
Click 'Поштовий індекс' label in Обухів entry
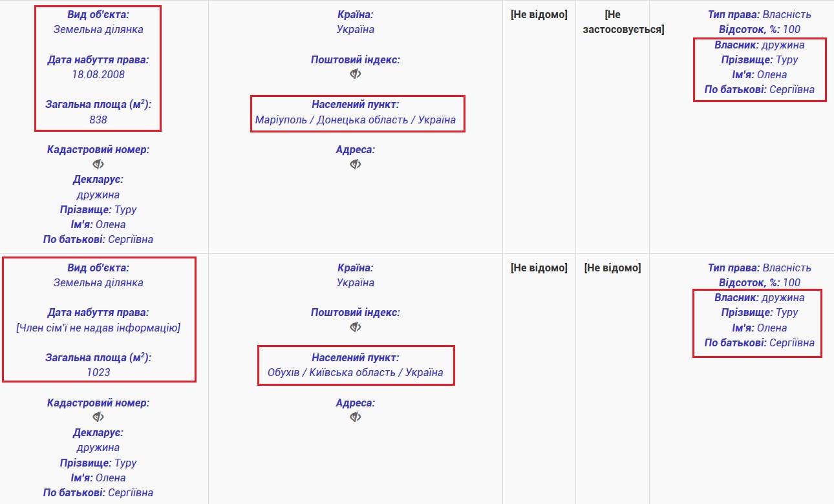[355, 312]
